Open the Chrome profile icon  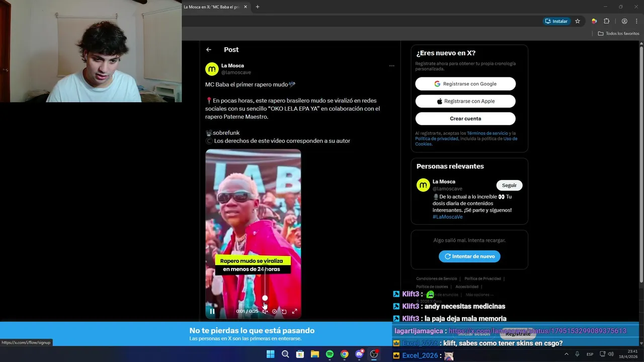(624, 21)
